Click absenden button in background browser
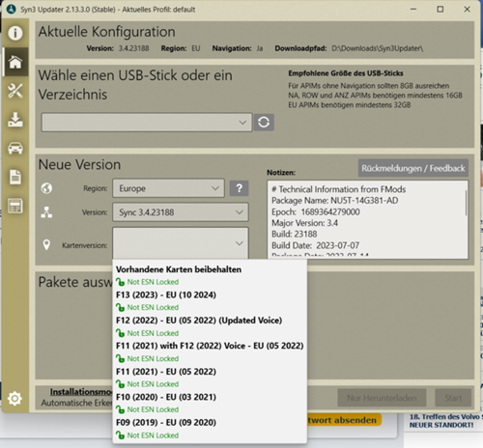483x448 pixels. (x=344, y=420)
